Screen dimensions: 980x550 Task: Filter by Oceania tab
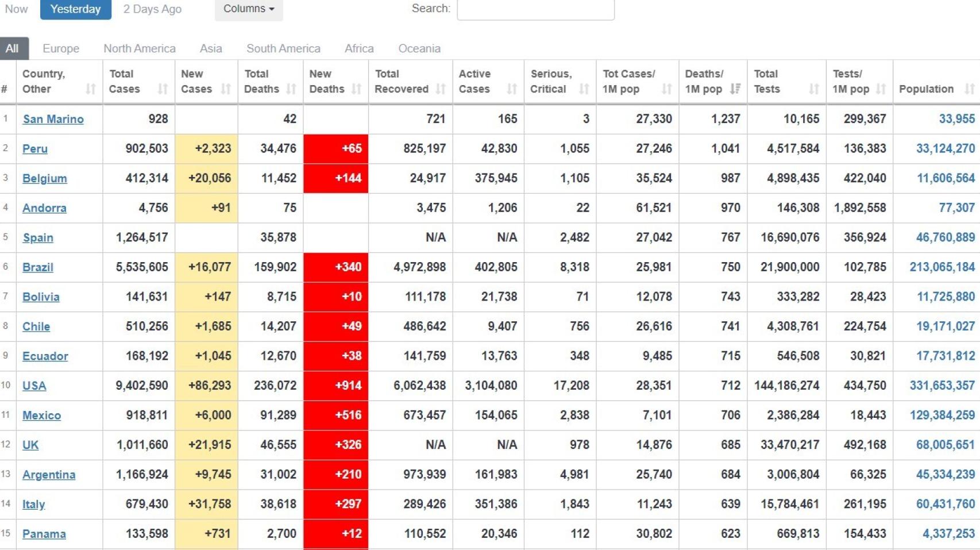point(419,49)
